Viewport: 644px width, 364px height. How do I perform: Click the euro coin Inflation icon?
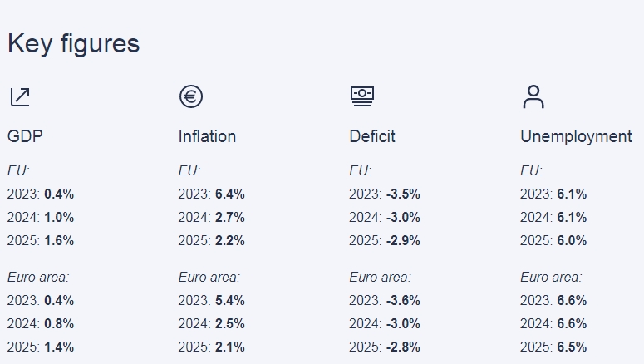(x=191, y=96)
